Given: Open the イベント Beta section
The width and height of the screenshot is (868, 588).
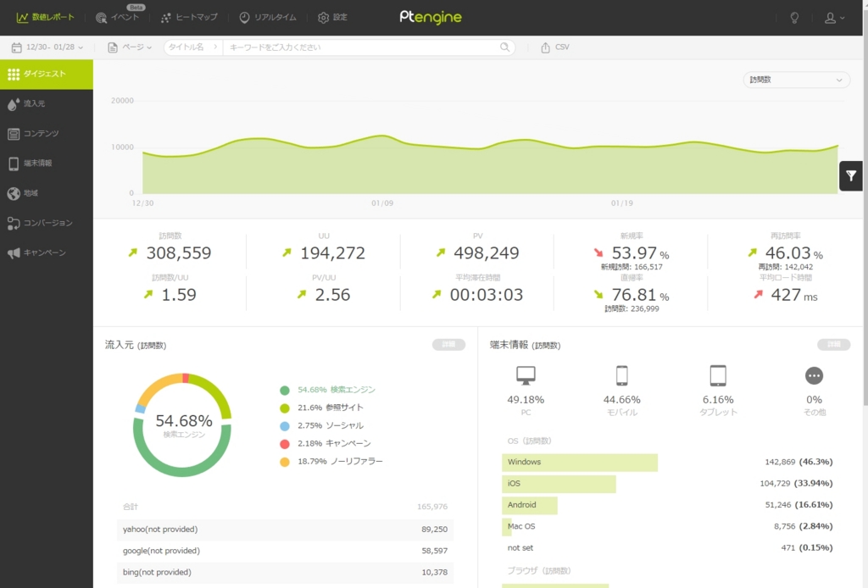Looking at the screenshot, I should pos(118,16).
